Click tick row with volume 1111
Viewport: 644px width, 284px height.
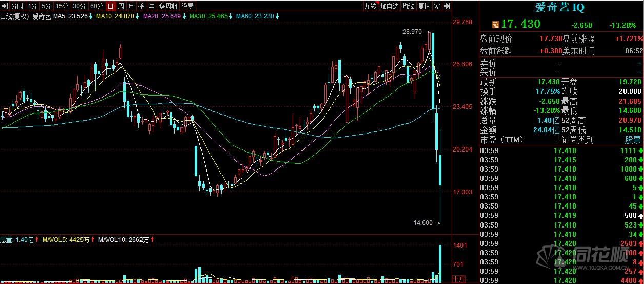(x=561, y=150)
